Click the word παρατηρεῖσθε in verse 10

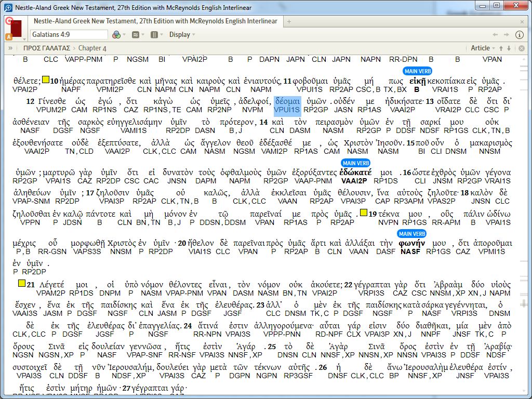111,82
